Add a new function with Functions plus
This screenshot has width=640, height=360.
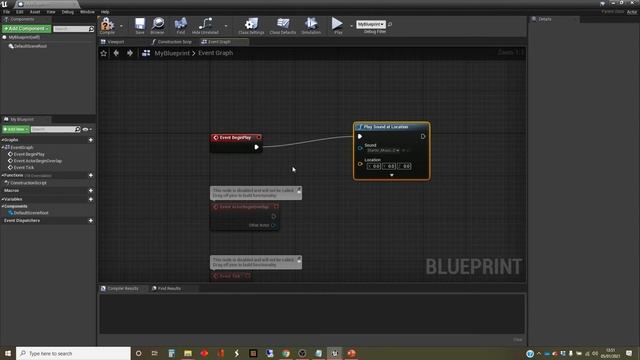[x=91, y=176]
